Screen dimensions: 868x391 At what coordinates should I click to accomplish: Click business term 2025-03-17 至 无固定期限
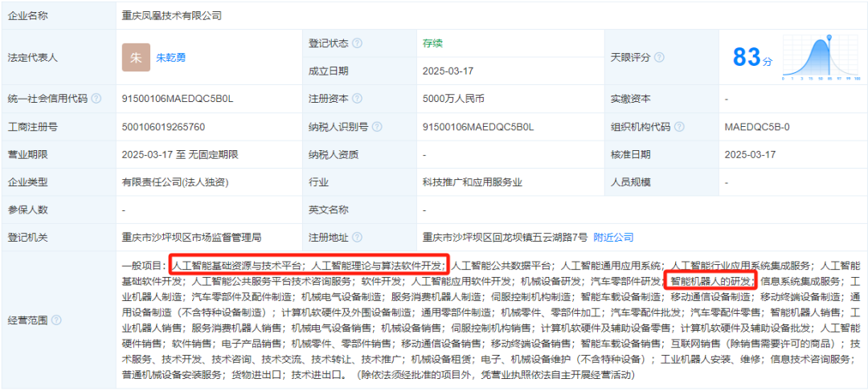(x=181, y=154)
